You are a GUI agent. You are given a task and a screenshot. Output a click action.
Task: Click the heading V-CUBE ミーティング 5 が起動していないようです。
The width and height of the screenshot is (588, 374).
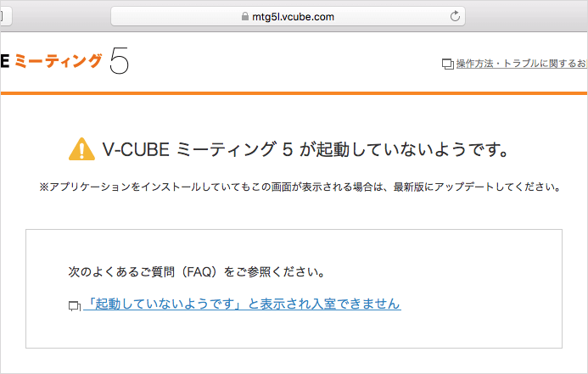tap(305, 149)
